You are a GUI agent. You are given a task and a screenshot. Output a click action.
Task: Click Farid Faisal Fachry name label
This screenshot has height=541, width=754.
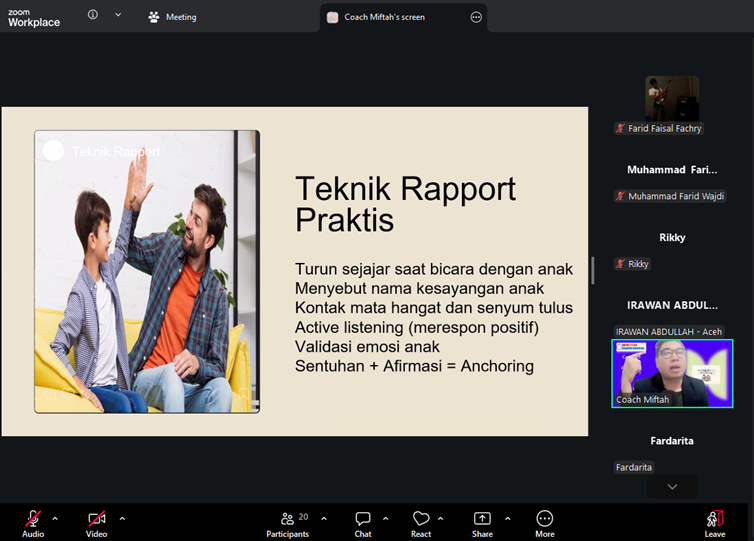click(x=659, y=128)
